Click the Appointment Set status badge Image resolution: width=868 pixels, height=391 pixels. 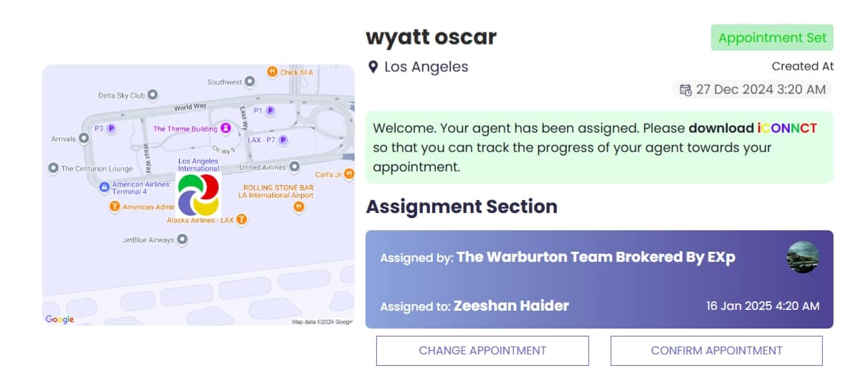[772, 37]
